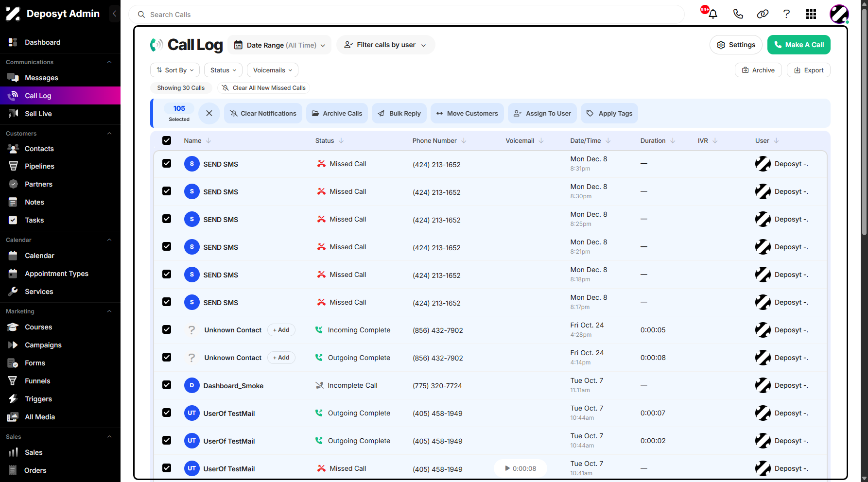The height and width of the screenshot is (482, 868).
Task: Open call log Settings
Action: coord(736,45)
